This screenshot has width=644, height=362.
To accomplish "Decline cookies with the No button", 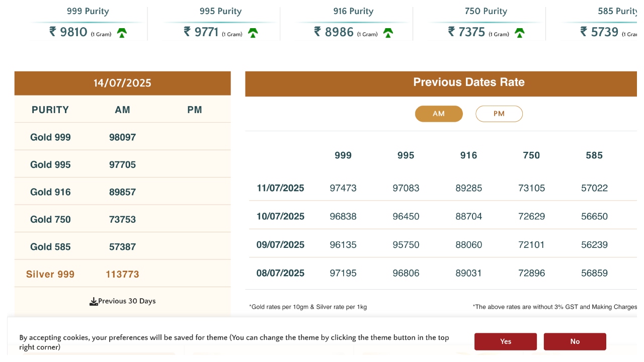I will 575,341.
